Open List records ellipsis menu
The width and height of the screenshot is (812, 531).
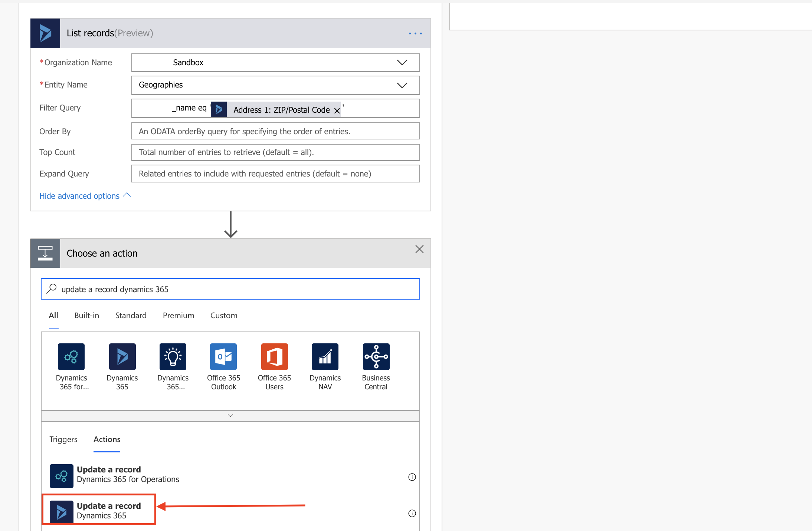click(415, 33)
